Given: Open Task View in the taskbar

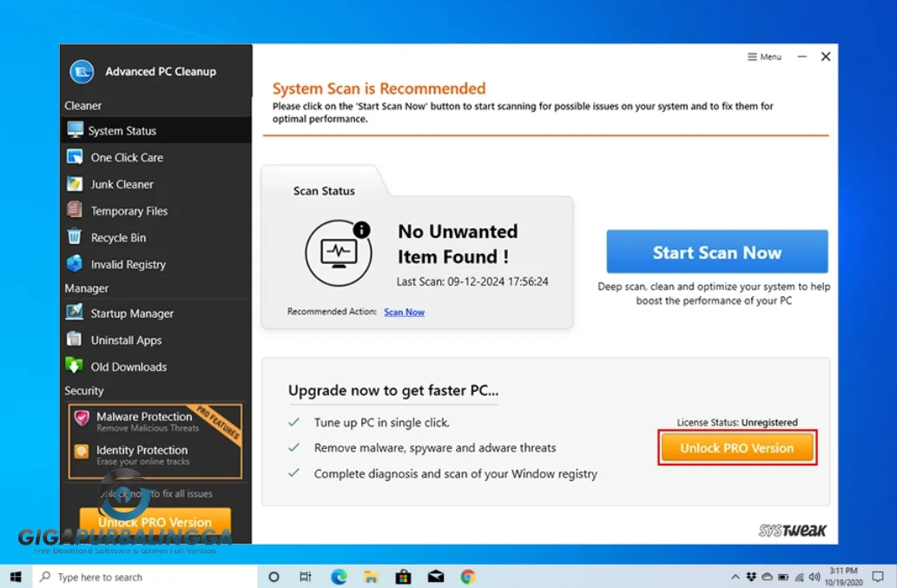Looking at the screenshot, I should click(x=306, y=577).
